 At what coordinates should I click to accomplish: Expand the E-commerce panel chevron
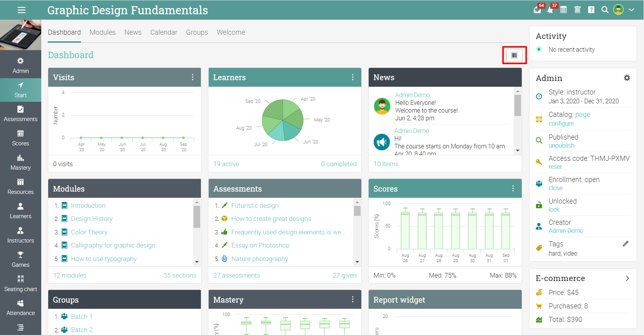click(x=627, y=278)
